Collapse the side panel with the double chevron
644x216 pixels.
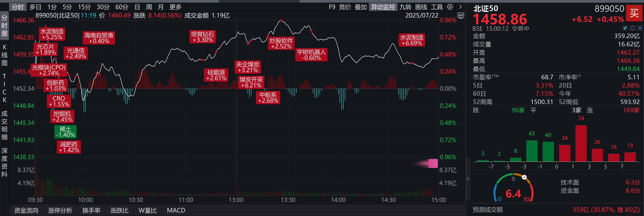tap(468, 179)
